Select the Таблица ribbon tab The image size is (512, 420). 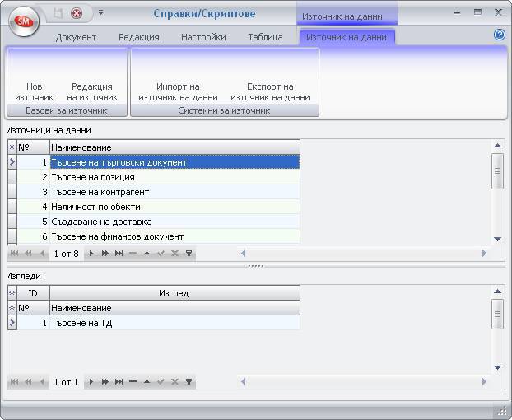click(x=265, y=37)
